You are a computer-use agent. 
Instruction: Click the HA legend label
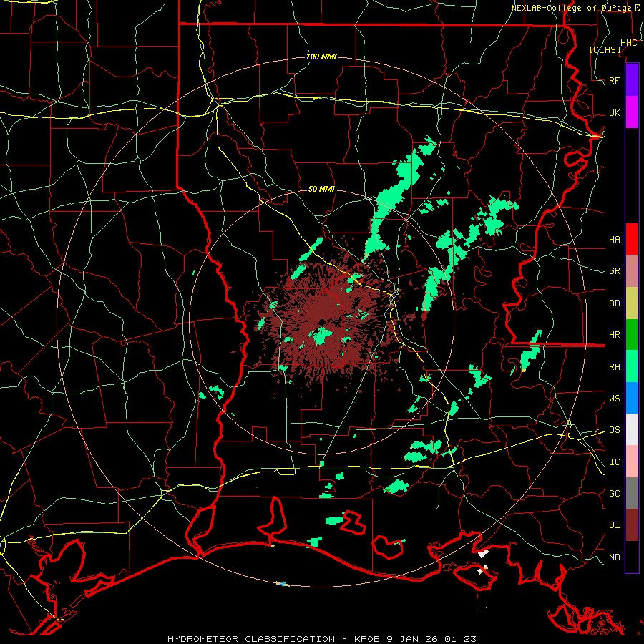click(614, 240)
